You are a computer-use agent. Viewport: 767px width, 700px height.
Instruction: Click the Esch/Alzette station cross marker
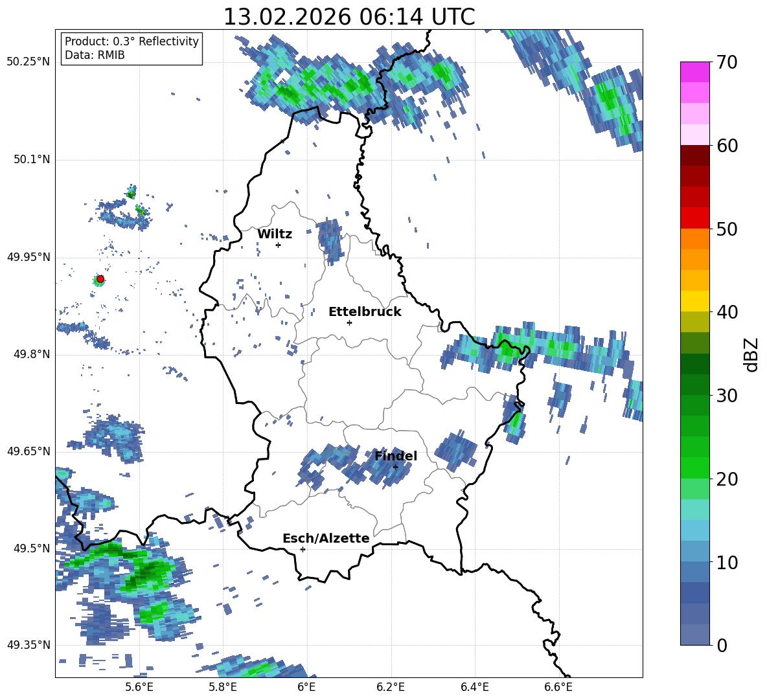tap(303, 549)
